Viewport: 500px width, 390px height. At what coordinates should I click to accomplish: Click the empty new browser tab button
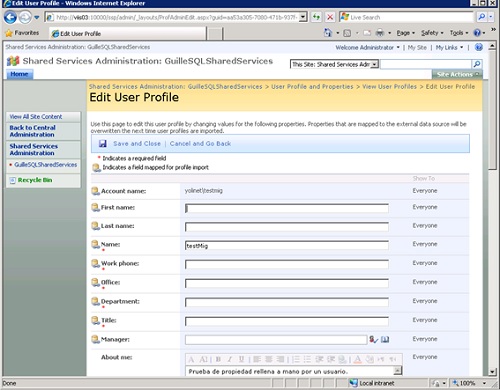coord(215,34)
